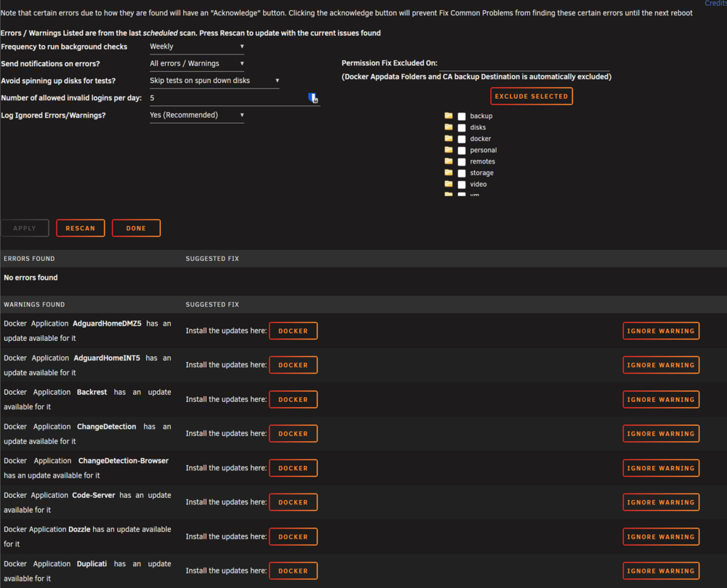Open Docker page for Duplicati update
Viewport: 727px width, 588px height.
(x=293, y=571)
